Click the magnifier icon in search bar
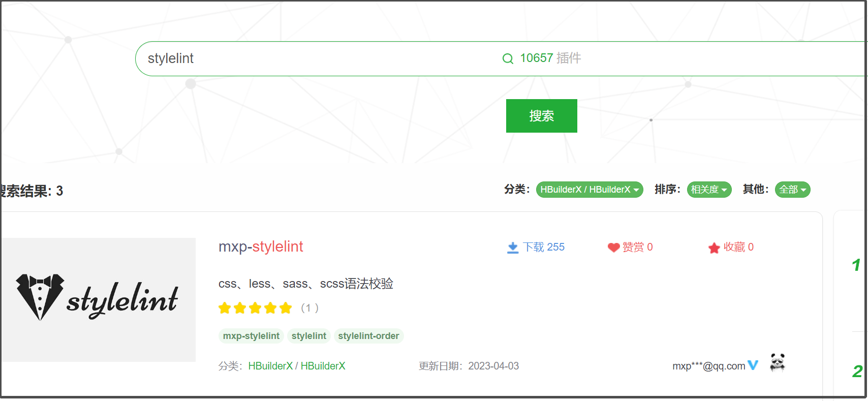868x401 pixels. point(508,58)
